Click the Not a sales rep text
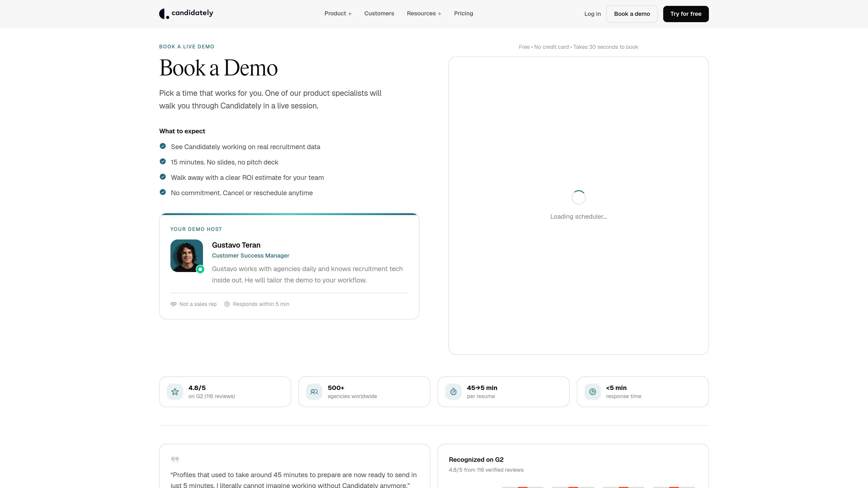Image resolution: width=868 pixels, height=488 pixels. [x=198, y=304]
